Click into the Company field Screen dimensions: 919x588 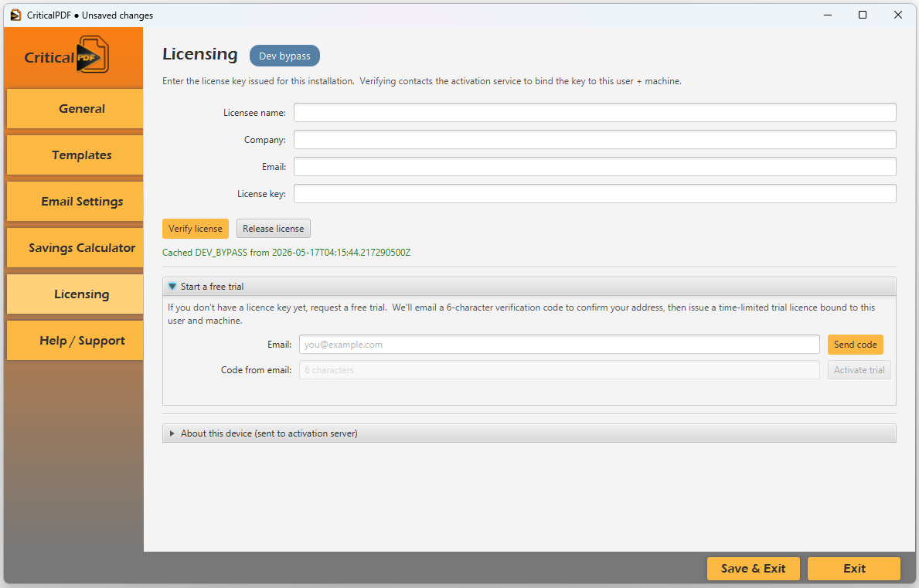(x=594, y=139)
